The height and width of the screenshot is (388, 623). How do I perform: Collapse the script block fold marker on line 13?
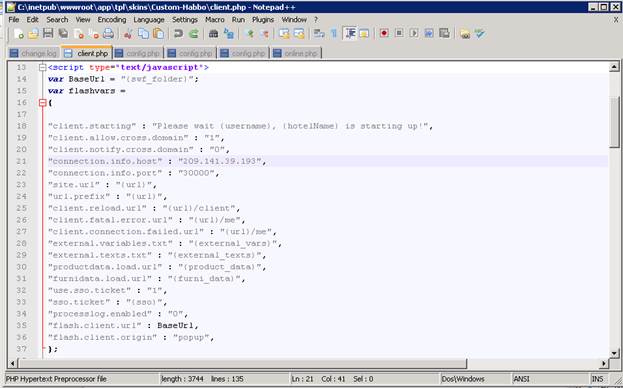(43, 68)
